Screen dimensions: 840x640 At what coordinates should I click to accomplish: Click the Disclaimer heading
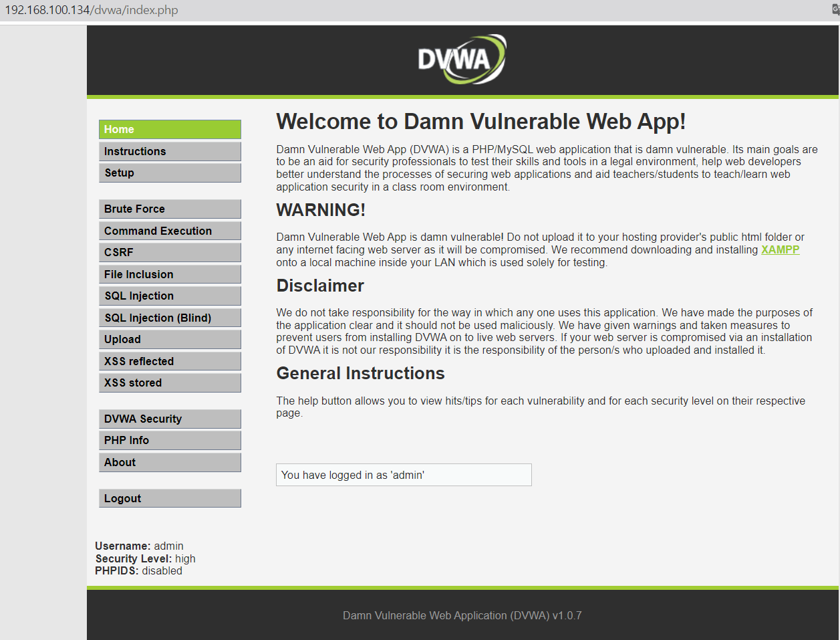click(x=320, y=286)
